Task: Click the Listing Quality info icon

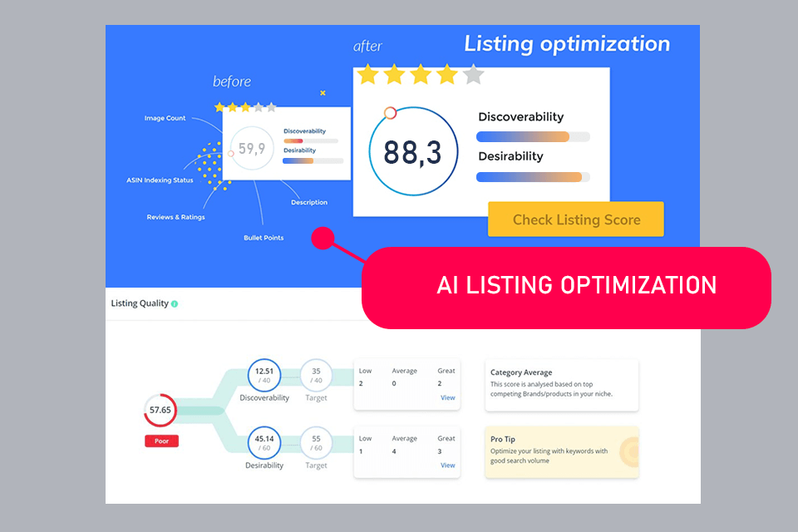Action: tap(175, 304)
